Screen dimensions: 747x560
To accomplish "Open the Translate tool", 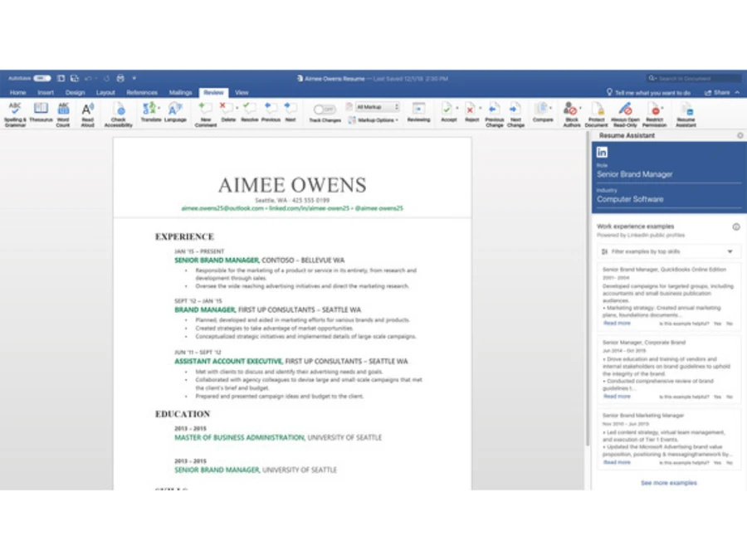I will click(151, 112).
